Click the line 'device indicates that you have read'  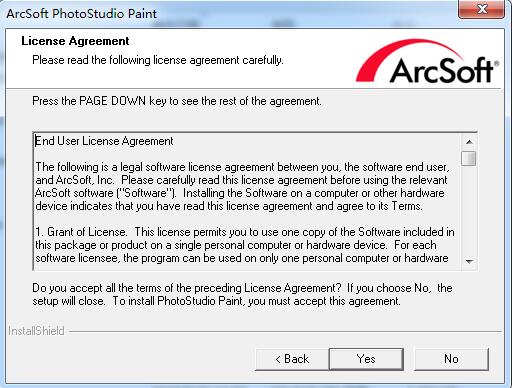pos(229,206)
